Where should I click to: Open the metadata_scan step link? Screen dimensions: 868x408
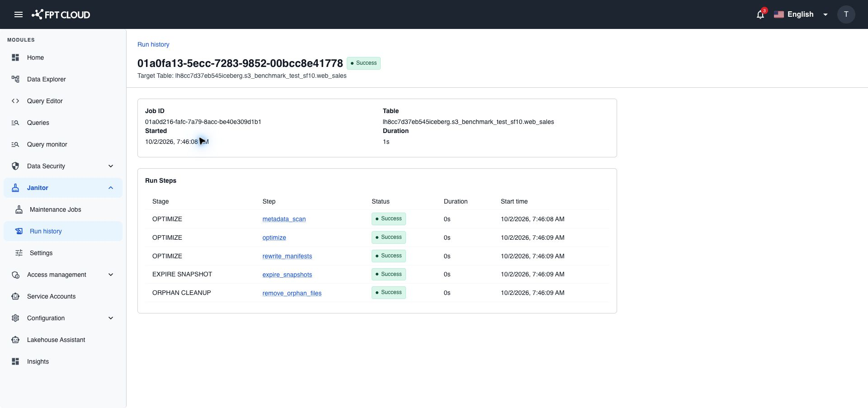pos(284,219)
